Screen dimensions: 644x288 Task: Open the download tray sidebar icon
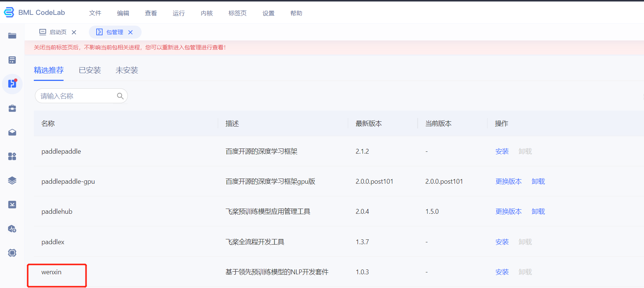pos(12,204)
